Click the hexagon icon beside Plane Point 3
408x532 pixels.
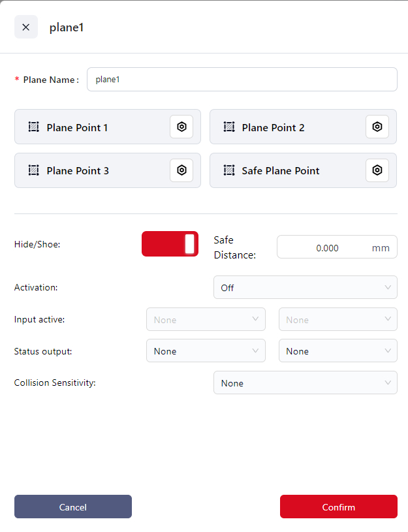tap(181, 170)
